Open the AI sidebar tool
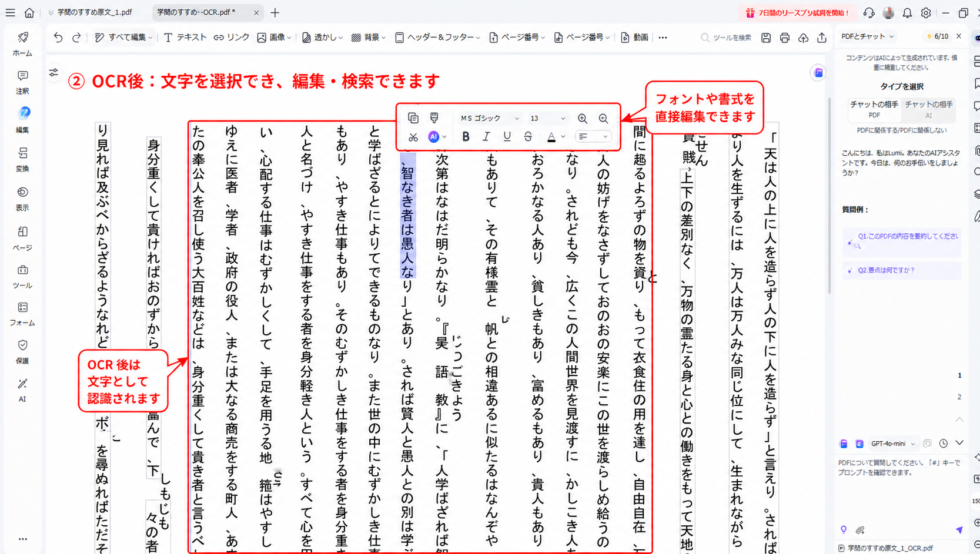Screen dimensions: 980x554 [22, 390]
